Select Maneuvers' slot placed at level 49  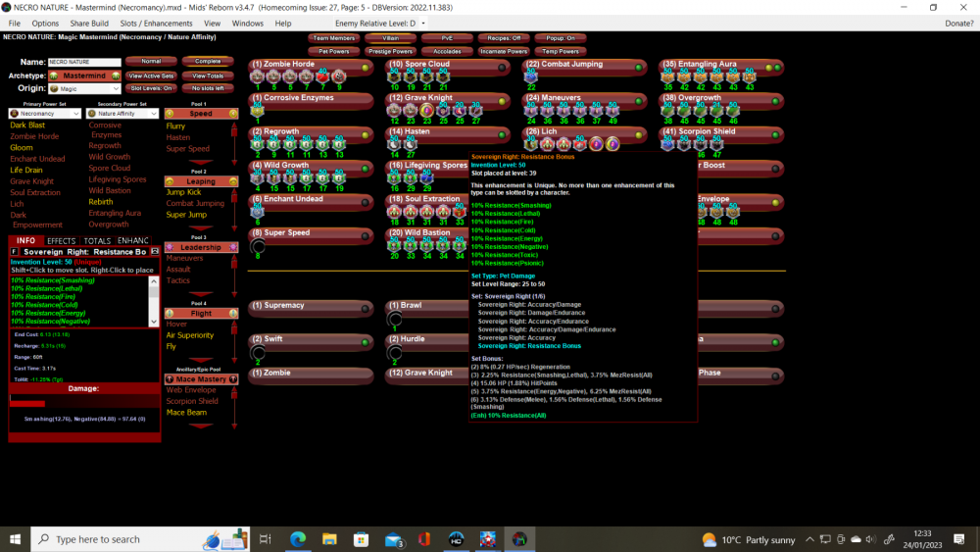(x=612, y=111)
